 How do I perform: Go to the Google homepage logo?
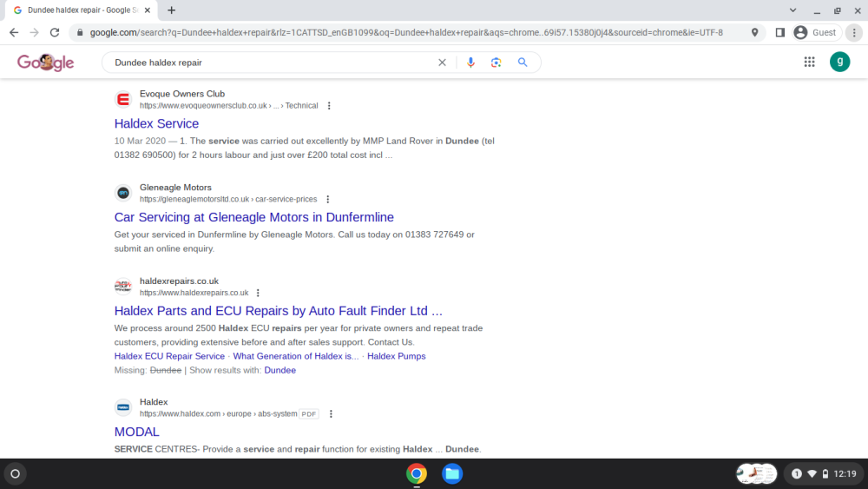45,63
